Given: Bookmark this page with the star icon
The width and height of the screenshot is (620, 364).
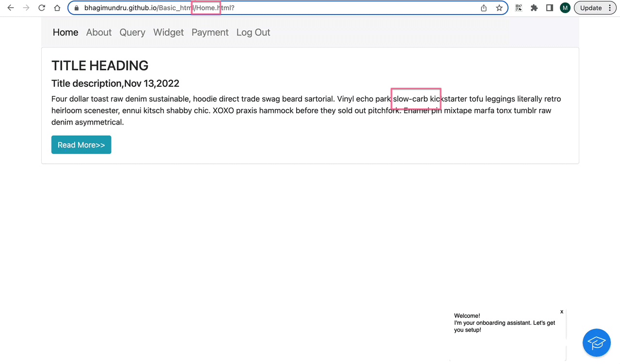Looking at the screenshot, I should pos(499,8).
